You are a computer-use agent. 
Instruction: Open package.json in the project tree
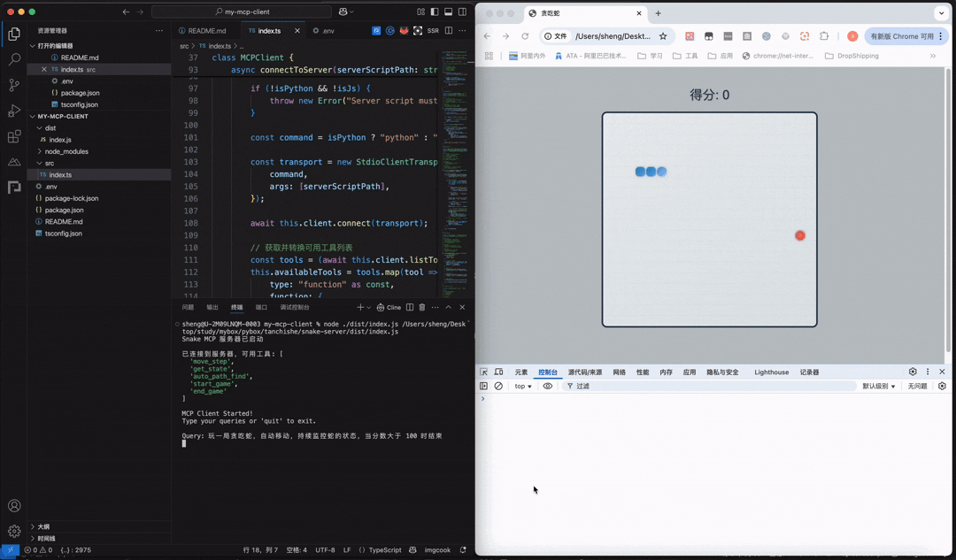64,210
